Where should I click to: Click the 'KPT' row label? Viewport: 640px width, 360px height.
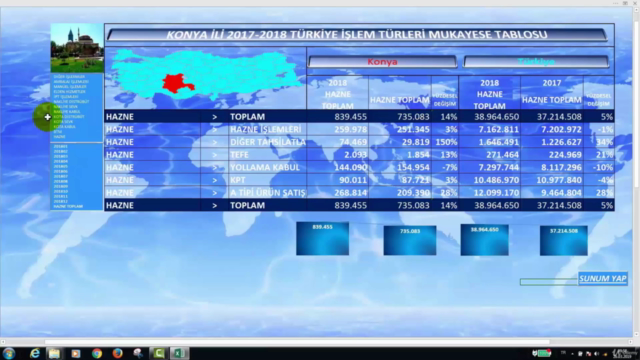click(238, 180)
